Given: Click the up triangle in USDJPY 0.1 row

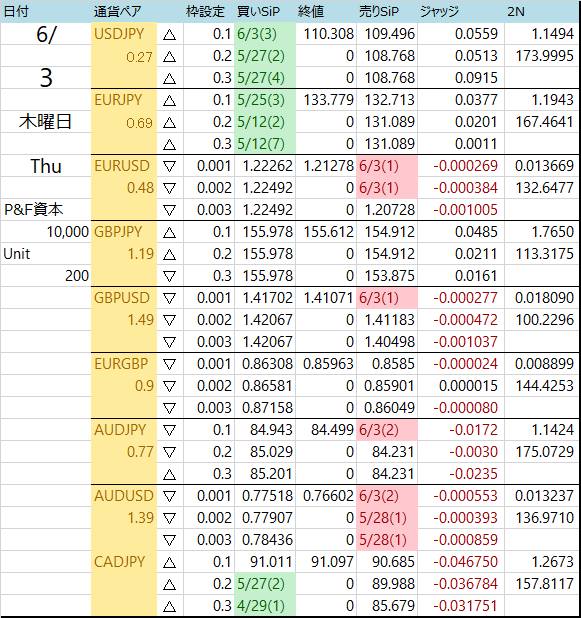Looking at the screenshot, I should click(x=169, y=35).
